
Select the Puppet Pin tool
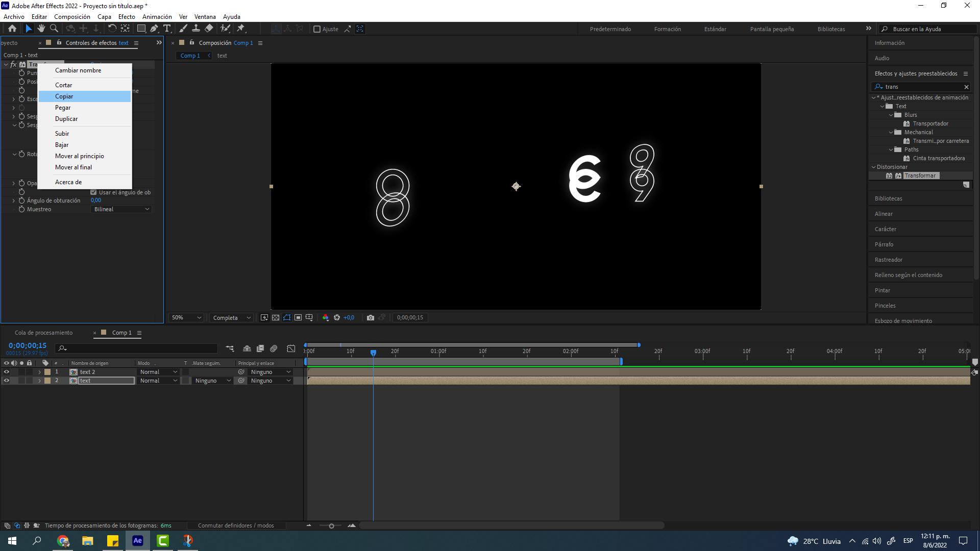click(241, 29)
